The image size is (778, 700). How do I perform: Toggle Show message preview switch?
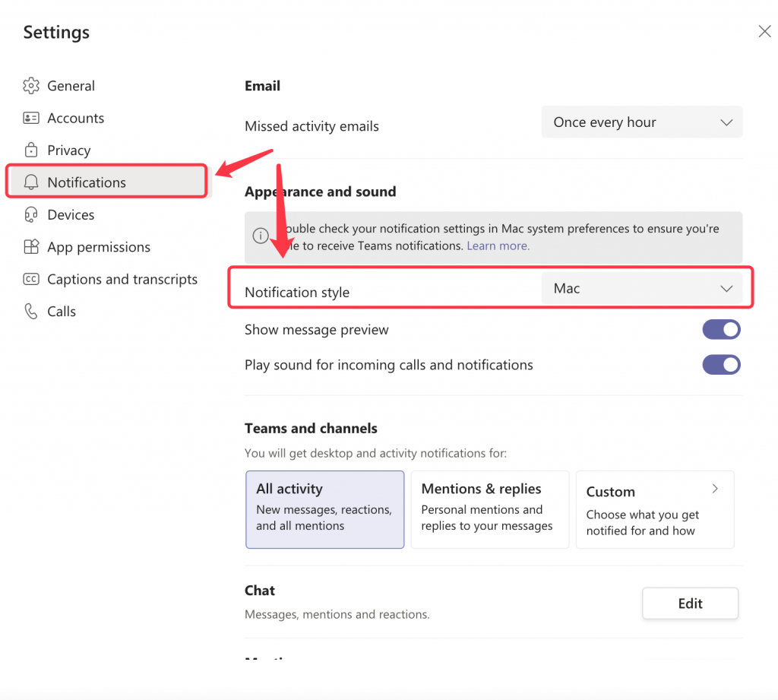[x=720, y=329]
